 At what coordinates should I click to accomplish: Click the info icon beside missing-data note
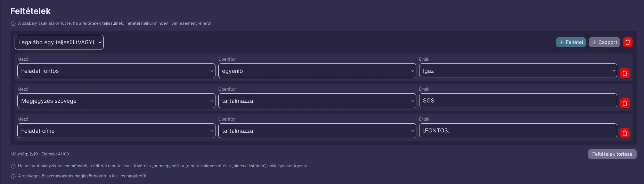pyautogui.click(x=13, y=166)
